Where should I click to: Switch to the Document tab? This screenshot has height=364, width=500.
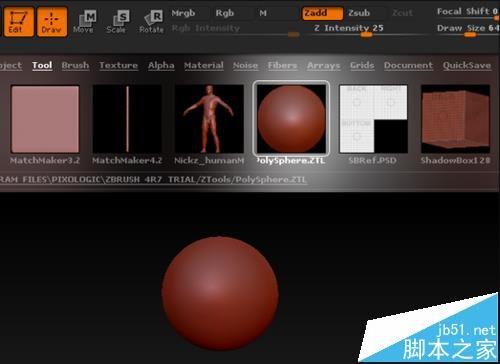pyautogui.click(x=408, y=65)
